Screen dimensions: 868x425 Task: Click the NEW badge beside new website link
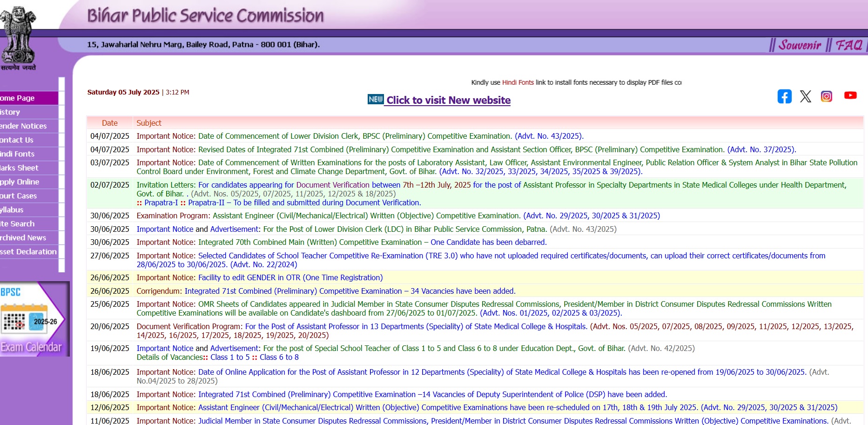pyautogui.click(x=376, y=99)
